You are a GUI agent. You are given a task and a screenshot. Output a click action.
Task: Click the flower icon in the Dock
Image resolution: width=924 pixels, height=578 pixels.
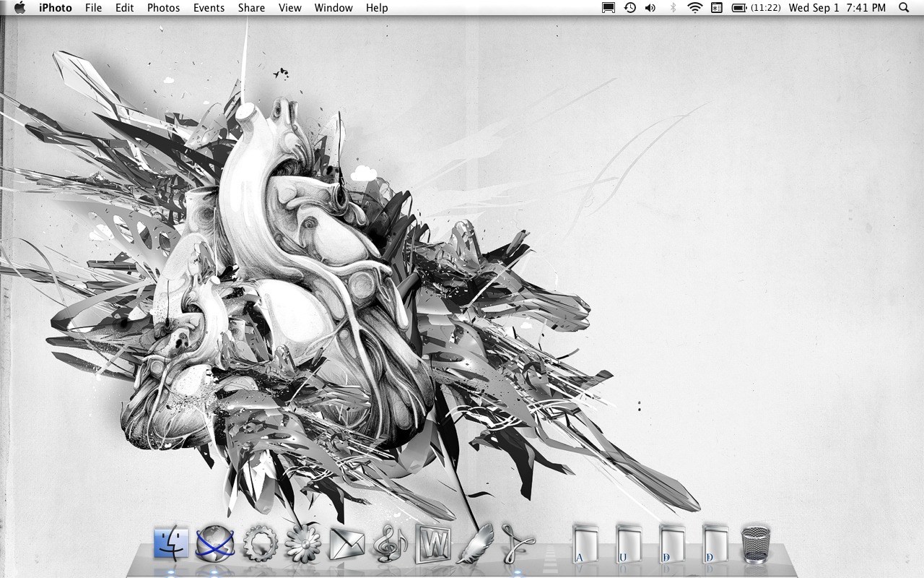303,543
